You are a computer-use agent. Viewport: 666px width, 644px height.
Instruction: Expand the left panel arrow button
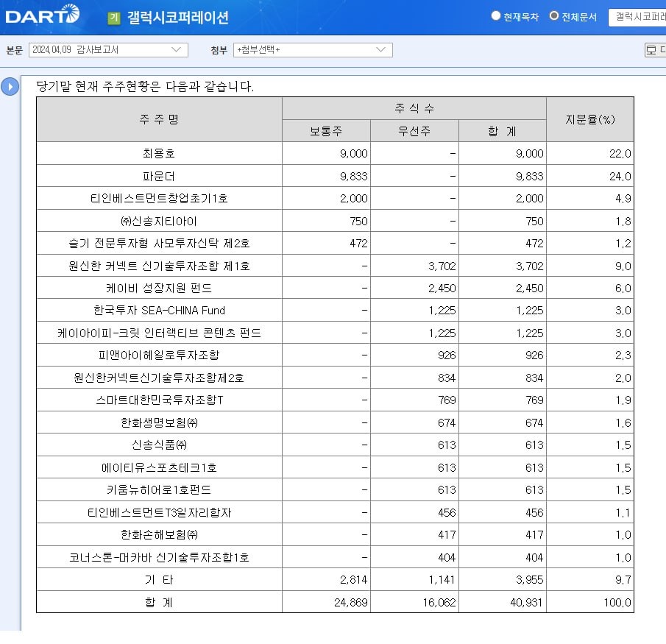point(10,87)
